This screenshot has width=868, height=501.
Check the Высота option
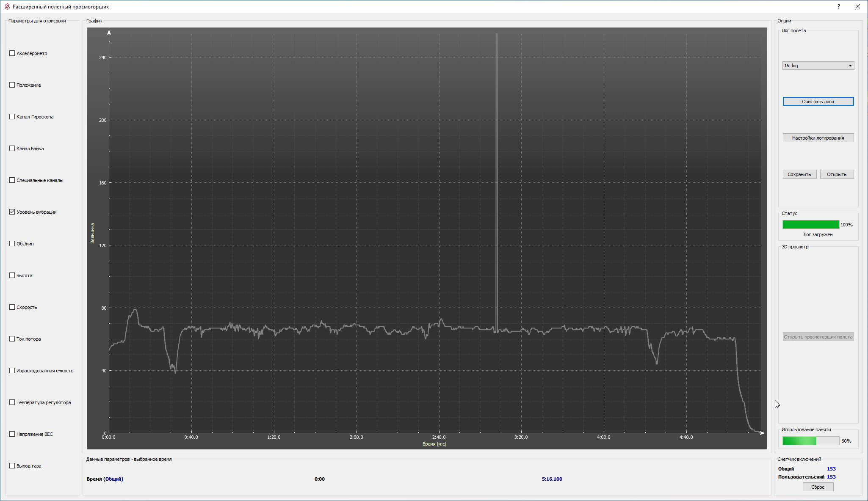click(12, 275)
